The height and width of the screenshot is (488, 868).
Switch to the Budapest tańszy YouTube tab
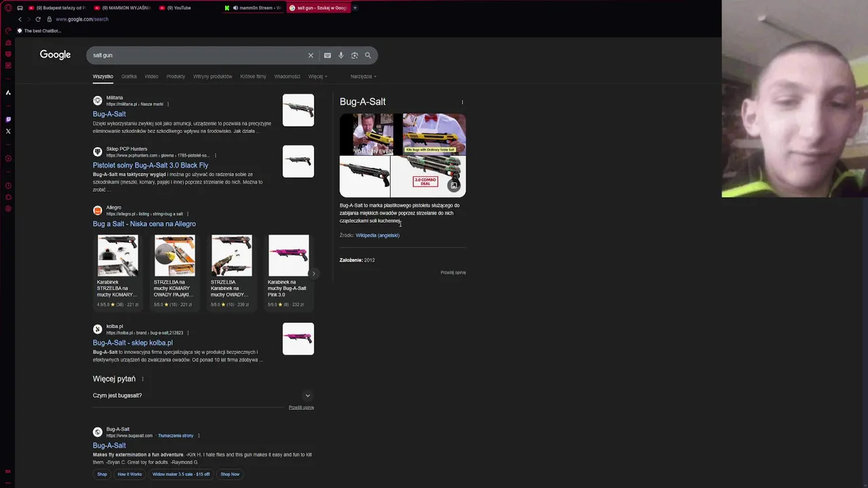pos(58,8)
